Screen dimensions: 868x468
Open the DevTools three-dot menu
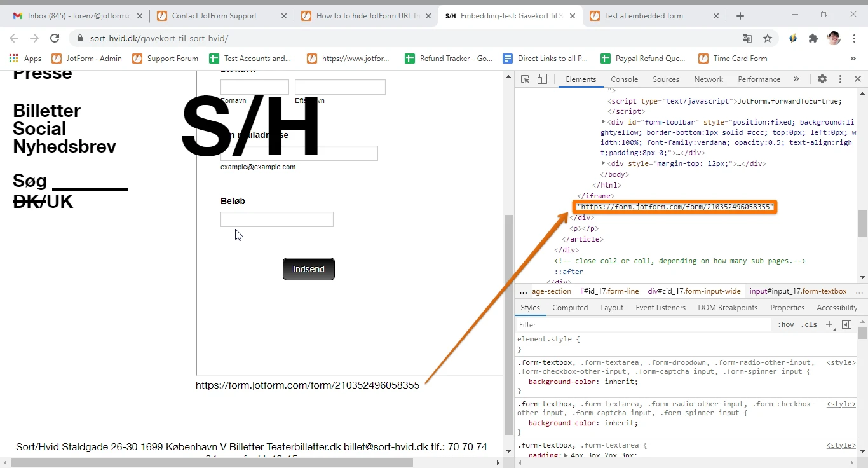tap(840, 79)
